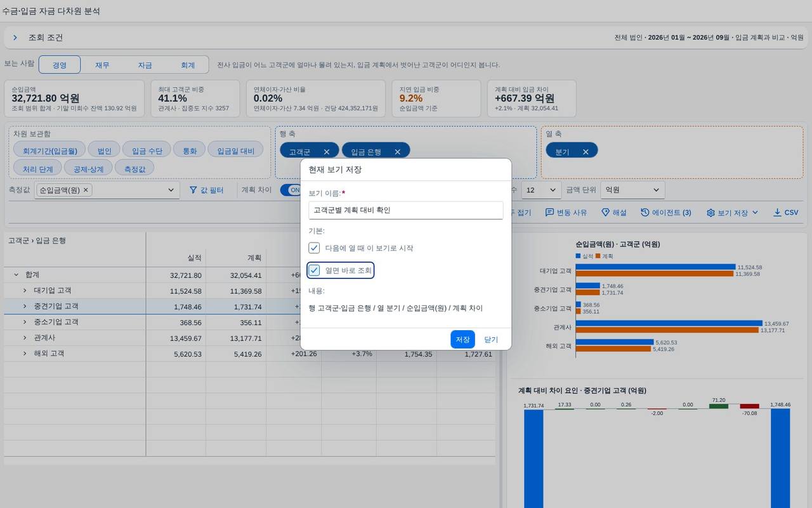Select the 처리 단계 dimension chip
The image size is (812, 508).
37,169
